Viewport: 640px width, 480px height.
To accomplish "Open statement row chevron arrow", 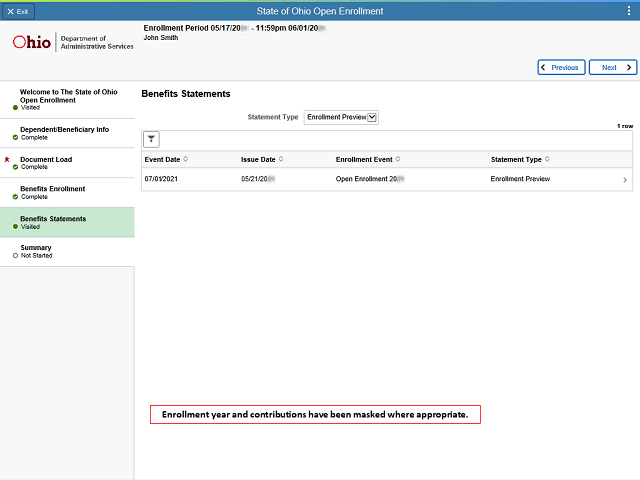I will pyautogui.click(x=625, y=180).
